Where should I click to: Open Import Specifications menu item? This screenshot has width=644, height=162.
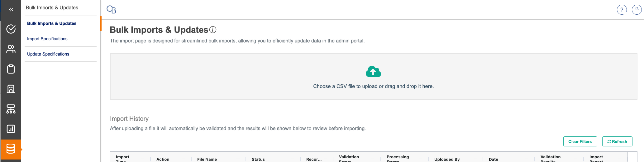pyautogui.click(x=47, y=39)
